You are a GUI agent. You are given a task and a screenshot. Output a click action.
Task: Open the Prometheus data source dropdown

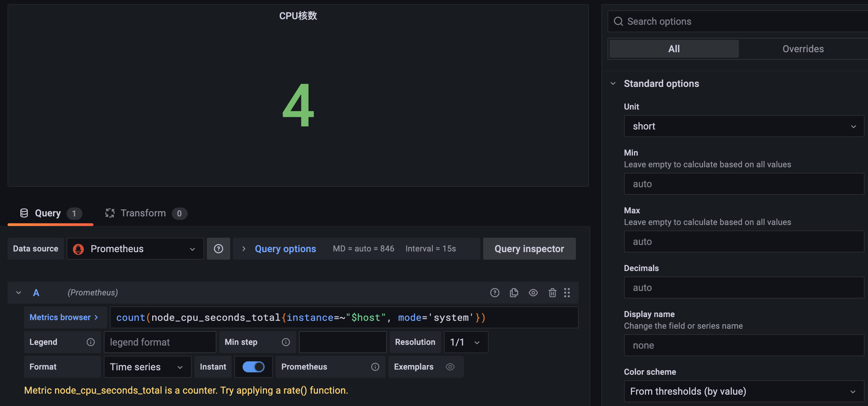tap(135, 249)
